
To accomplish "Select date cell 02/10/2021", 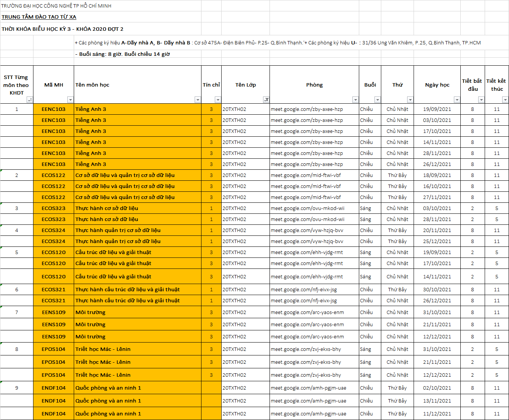I will pos(437,388).
